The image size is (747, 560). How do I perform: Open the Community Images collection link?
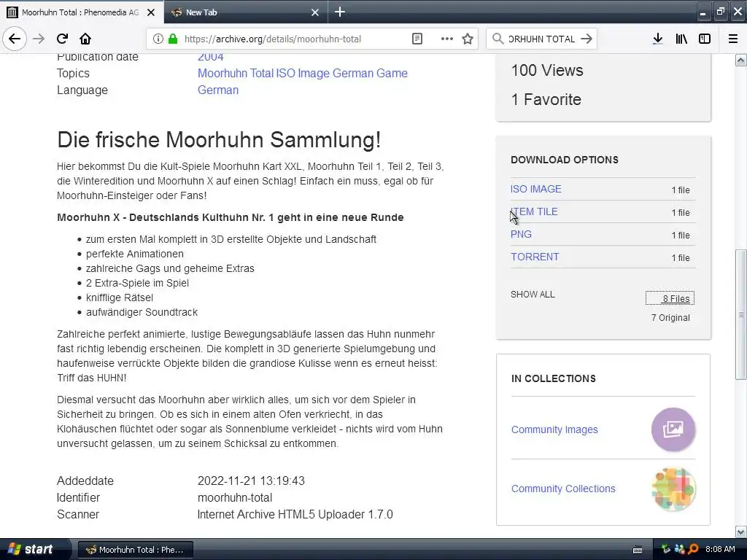pyautogui.click(x=554, y=429)
